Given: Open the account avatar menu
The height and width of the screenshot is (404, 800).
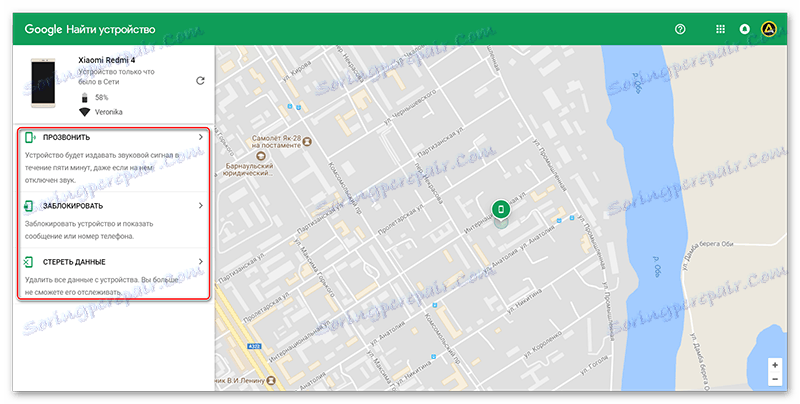Looking at the screenshot, I should [x=768, y=29].
